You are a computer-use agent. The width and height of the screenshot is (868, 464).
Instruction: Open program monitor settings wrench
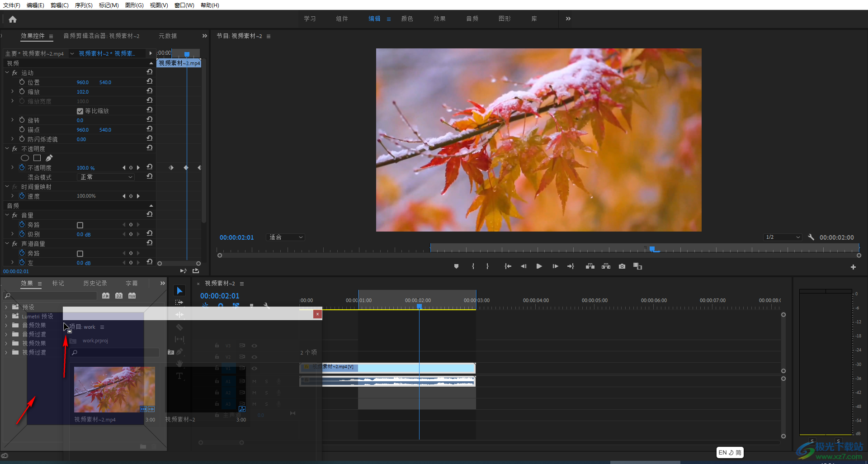[x=811, y=237]
